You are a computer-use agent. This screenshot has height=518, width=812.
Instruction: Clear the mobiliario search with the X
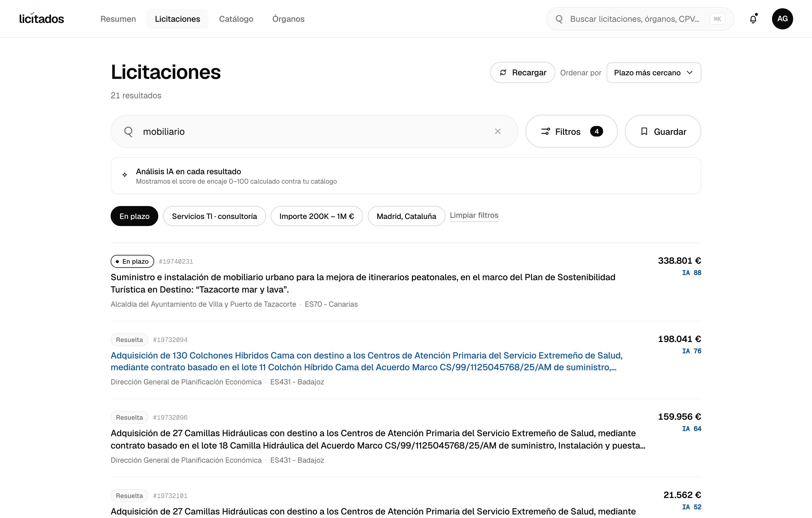pyautogui.click(x=497, y=131)
